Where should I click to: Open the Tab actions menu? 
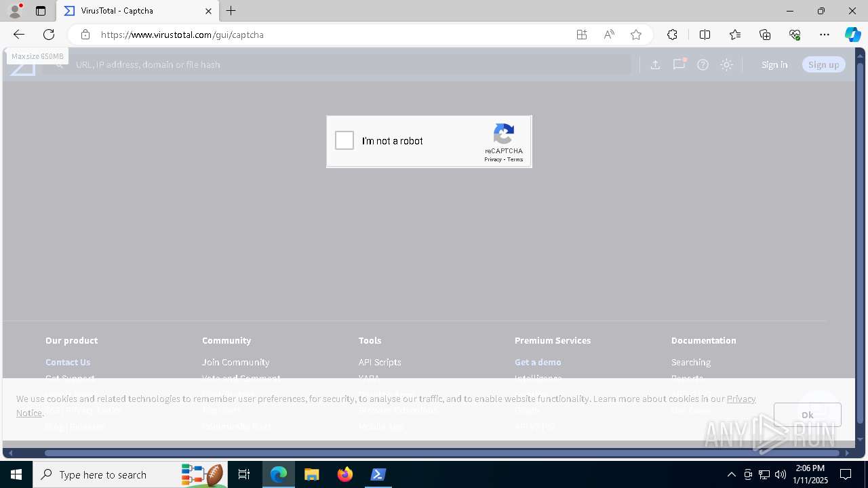click(41, 11)
